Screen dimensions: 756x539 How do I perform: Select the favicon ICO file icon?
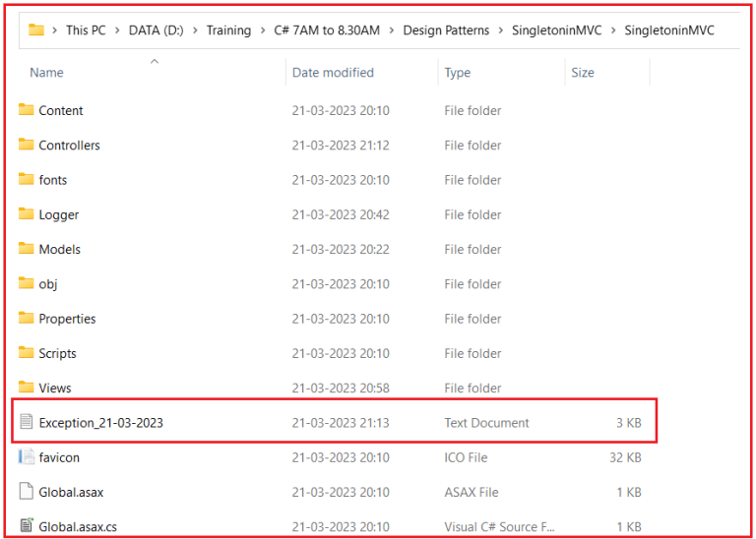coord(26,456)
